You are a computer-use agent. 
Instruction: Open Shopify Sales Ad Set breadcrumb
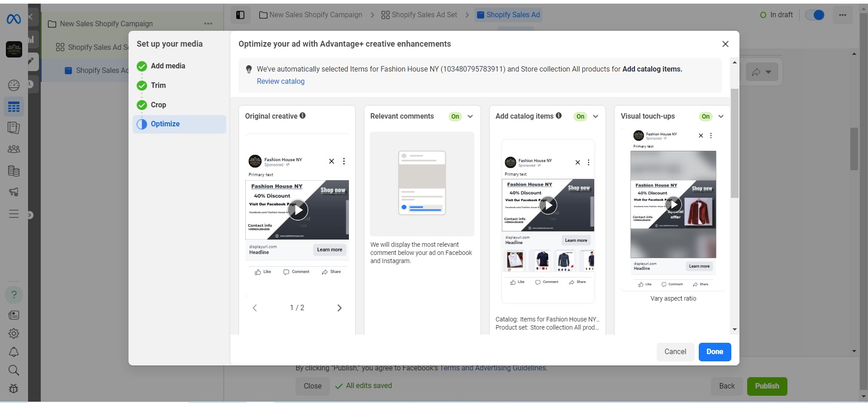click(x=420, y=15)
